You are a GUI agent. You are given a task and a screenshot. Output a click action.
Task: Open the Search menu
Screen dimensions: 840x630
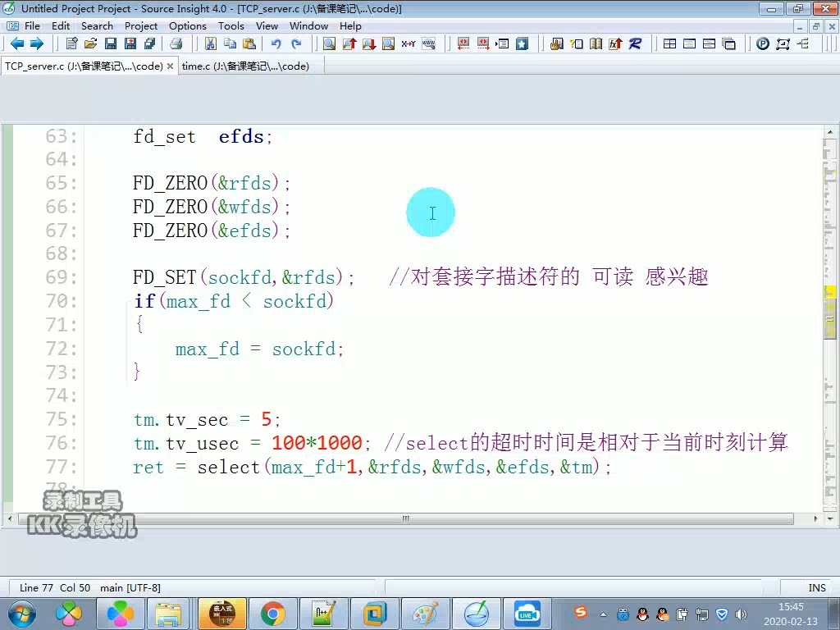(97, 25)
